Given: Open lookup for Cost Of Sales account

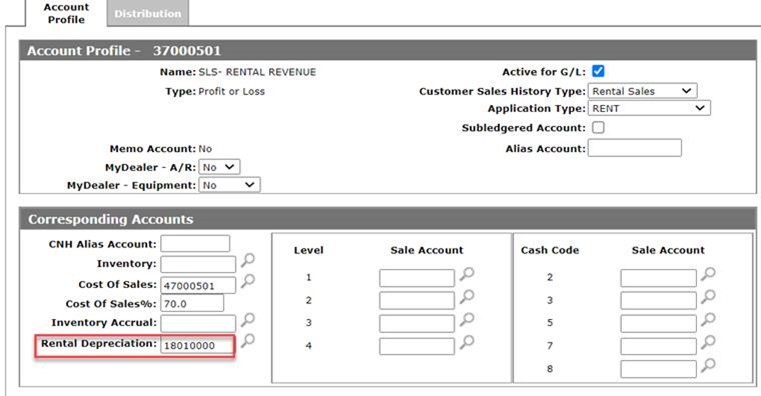Looking at the screenshot, I should (248, 281).
